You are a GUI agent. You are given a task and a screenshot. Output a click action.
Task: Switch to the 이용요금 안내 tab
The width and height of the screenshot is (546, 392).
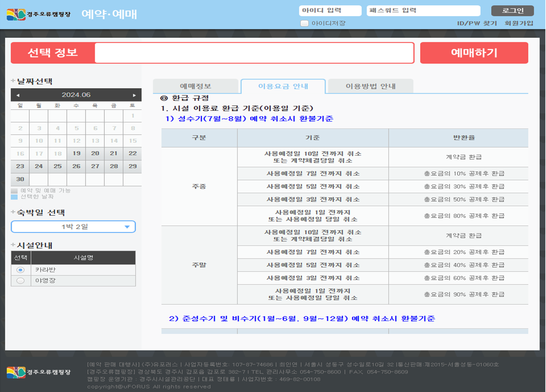283,86
